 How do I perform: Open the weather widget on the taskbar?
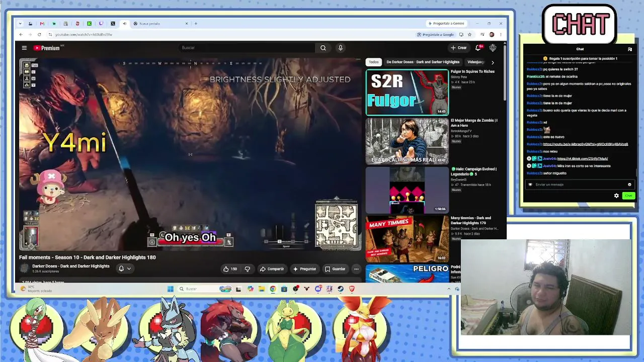click(x=35, y=289)
